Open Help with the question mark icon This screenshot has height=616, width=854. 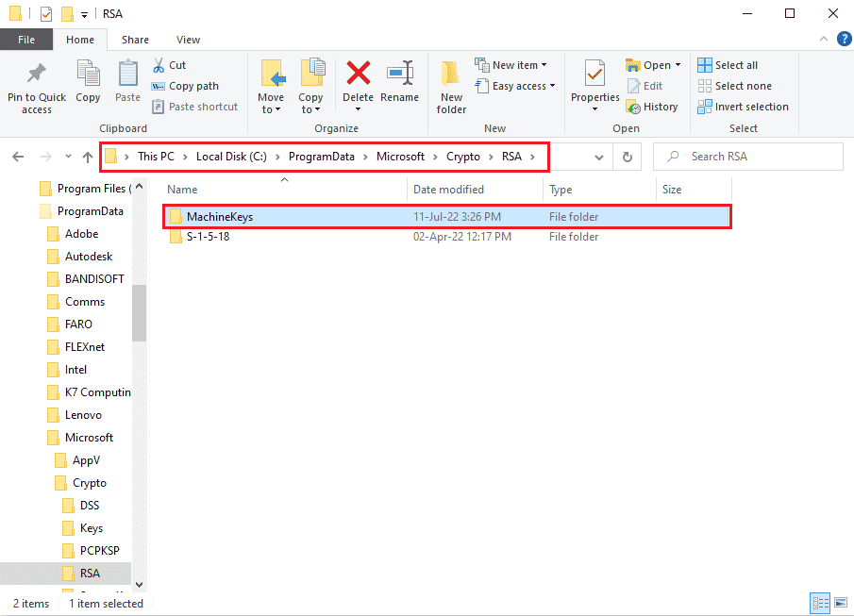click(844, 39)
